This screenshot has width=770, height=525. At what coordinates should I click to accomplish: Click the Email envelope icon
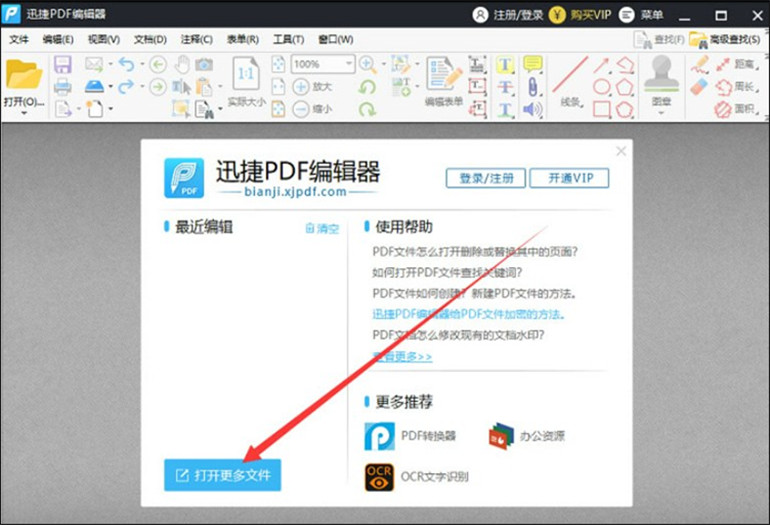coord(94,64)
